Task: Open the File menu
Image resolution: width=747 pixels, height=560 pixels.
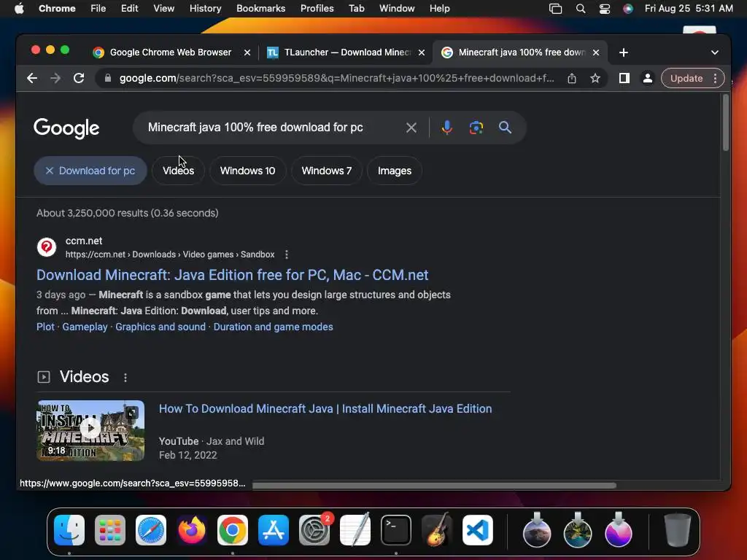Action: click(x=98, y=9)
